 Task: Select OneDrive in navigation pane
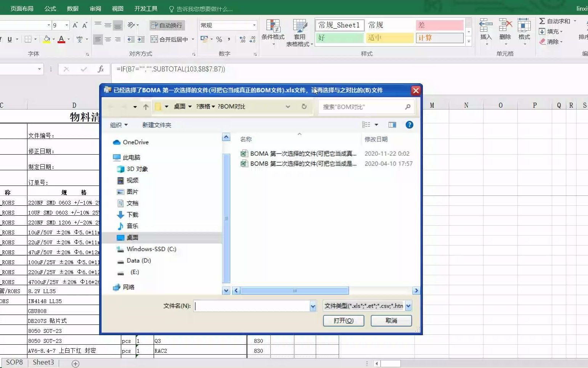coord(131,142)
